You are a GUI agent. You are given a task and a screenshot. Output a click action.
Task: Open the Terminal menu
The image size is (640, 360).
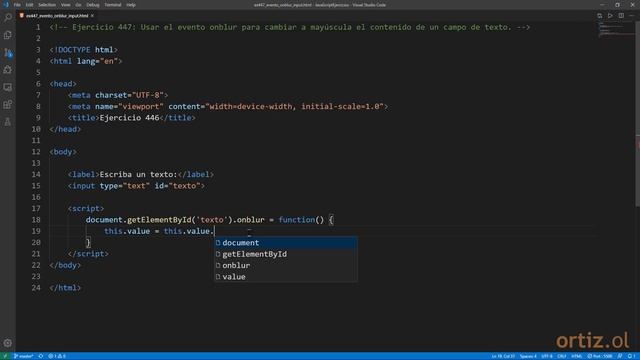click(113, 5)
